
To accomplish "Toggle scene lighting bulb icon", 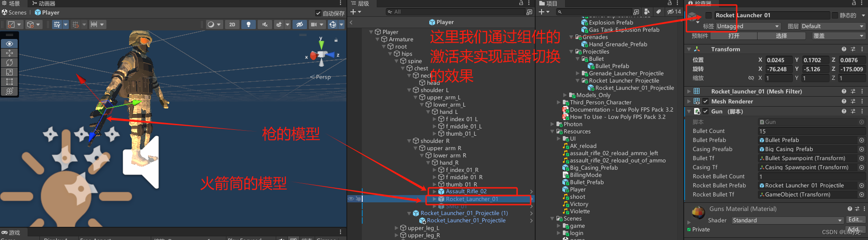I will [x=249, y=24].
